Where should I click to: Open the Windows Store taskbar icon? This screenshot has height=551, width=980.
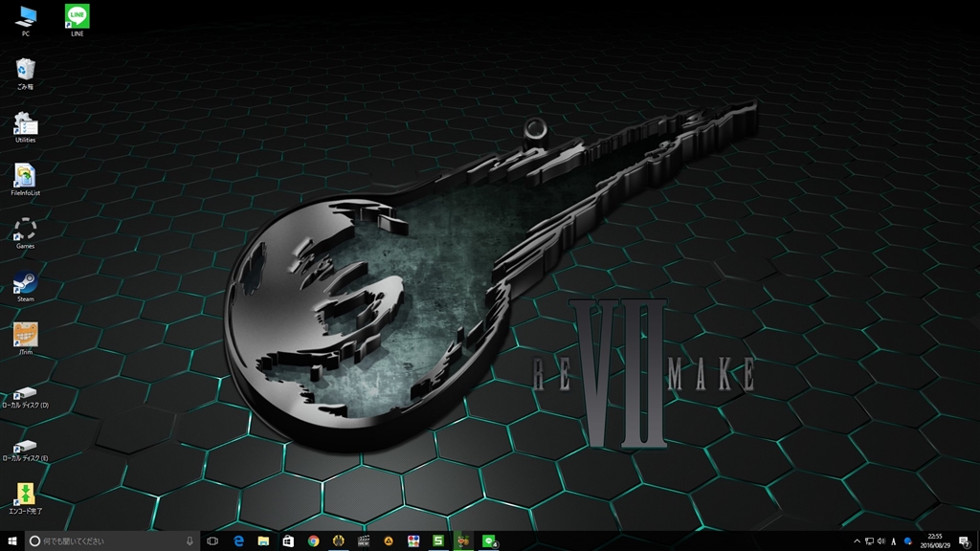click(x=288, y=541)
